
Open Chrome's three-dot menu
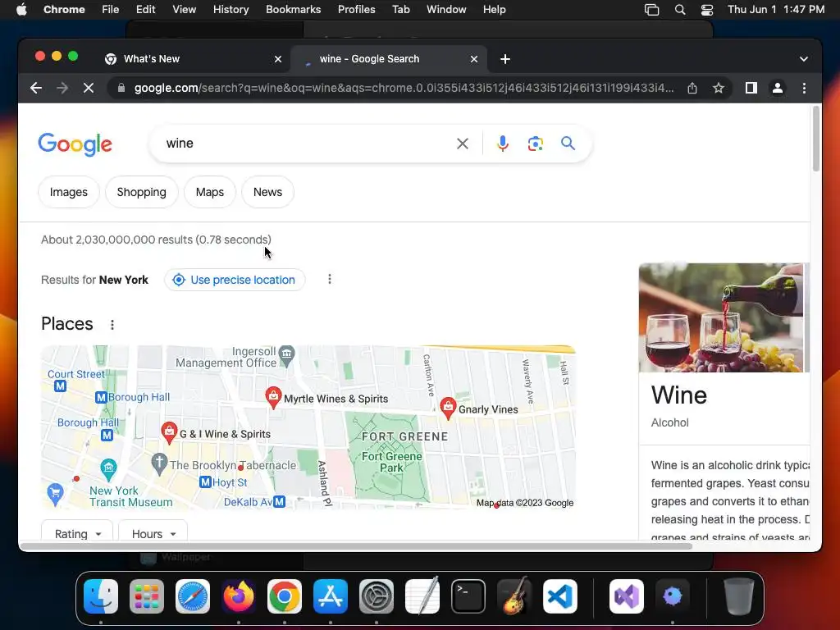point(804,88)
